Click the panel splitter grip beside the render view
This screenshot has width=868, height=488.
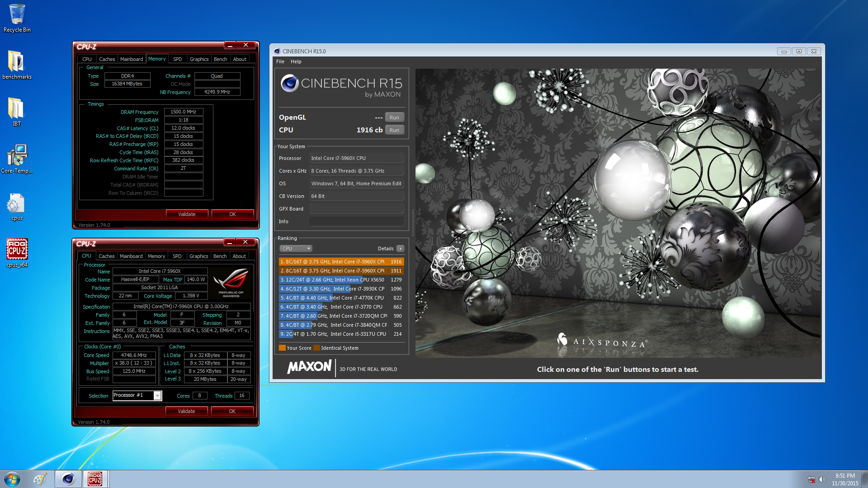tap(412, 222)
